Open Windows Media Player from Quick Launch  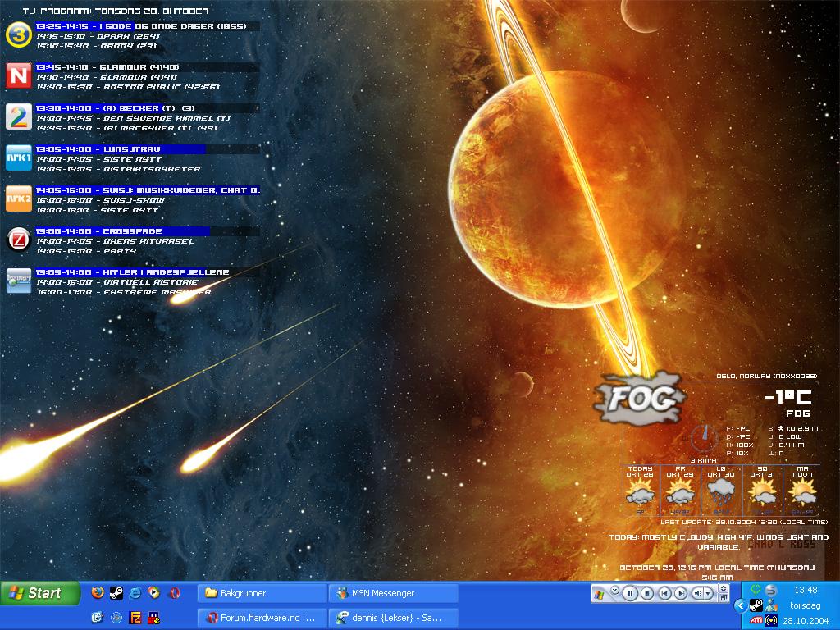pyautogui.click(x=153, y=592)
